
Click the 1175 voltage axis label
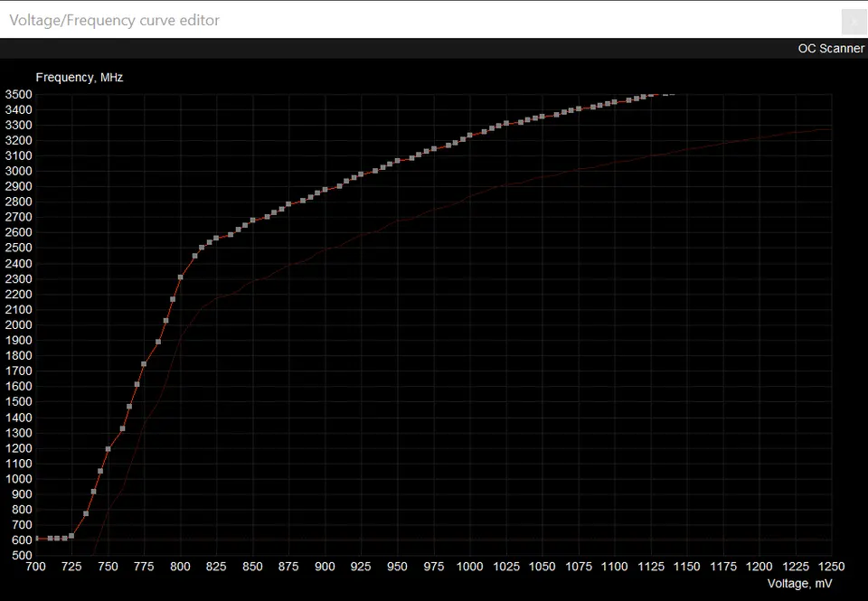pos(723,567)
